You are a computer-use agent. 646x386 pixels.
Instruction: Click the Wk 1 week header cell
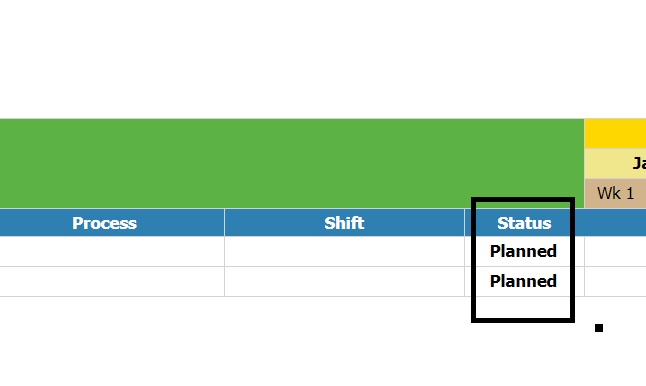point(615,193)
